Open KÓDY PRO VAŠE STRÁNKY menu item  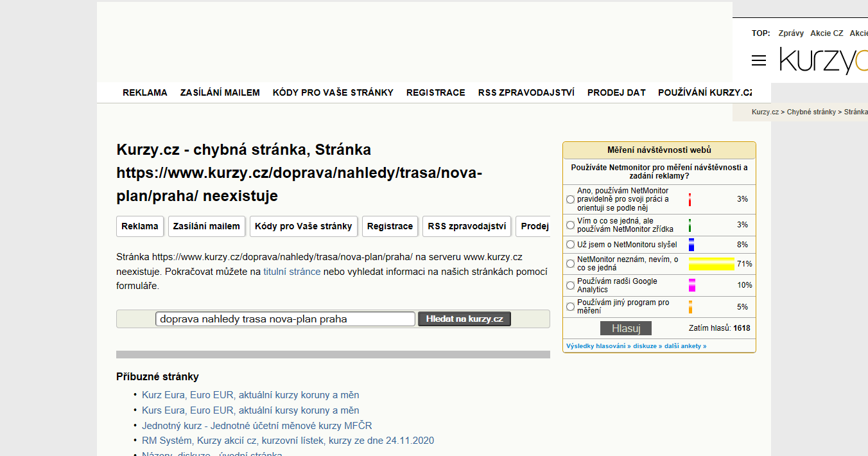click(333, 92)
